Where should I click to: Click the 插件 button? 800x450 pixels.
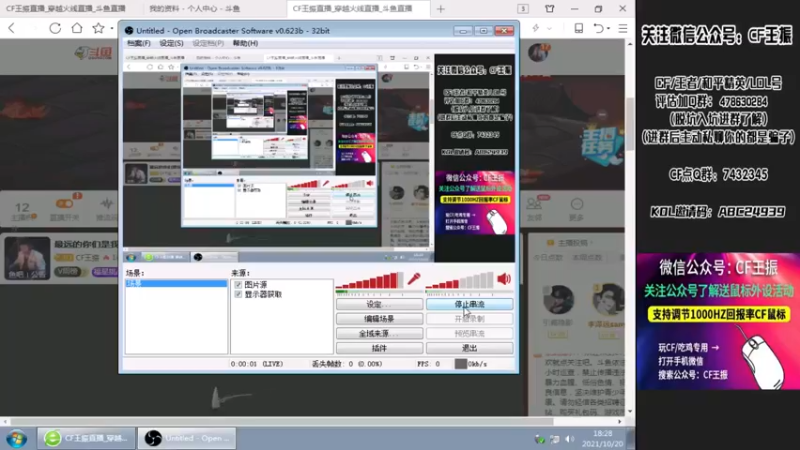pyautogui.click(x=379, y=348)
